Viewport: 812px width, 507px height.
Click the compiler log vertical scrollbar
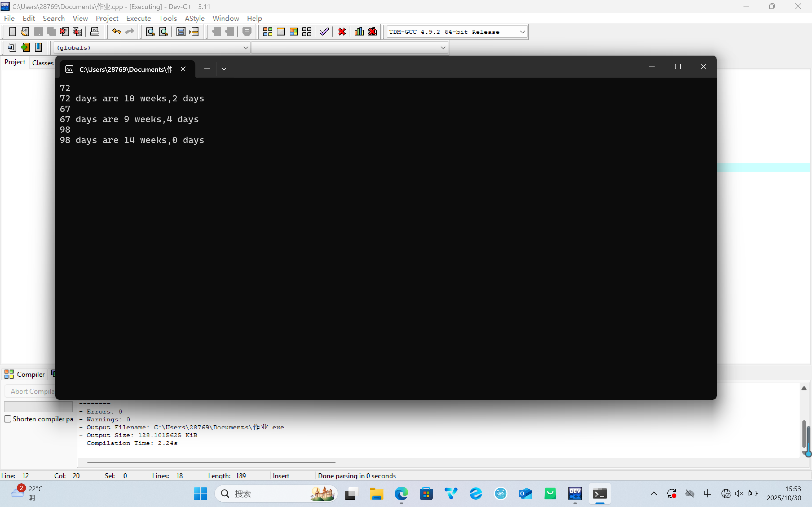(x=804, y=433)
